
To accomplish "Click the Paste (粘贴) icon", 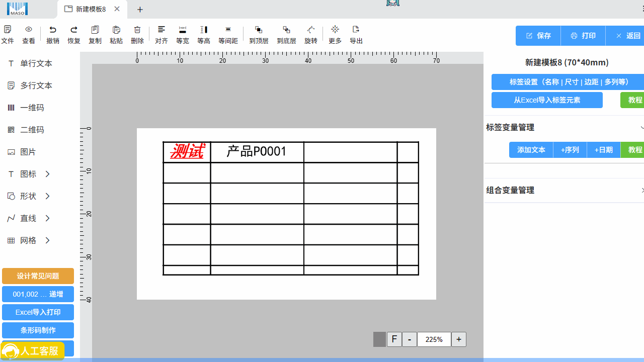I will (x=116, y=30).
